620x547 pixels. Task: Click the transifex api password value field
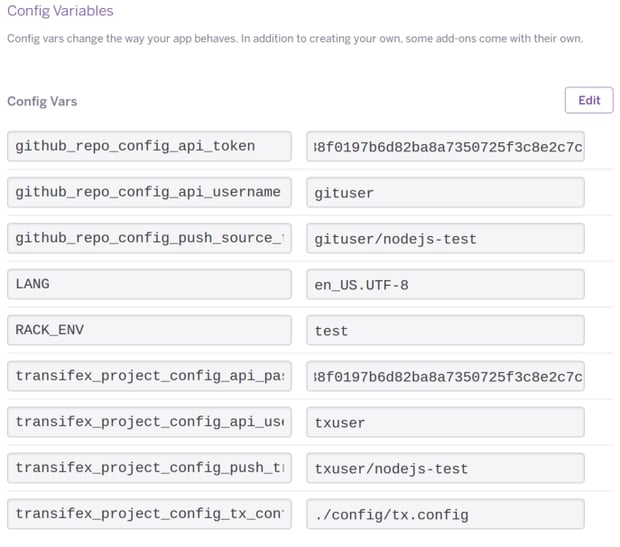(x=445, y=376)
